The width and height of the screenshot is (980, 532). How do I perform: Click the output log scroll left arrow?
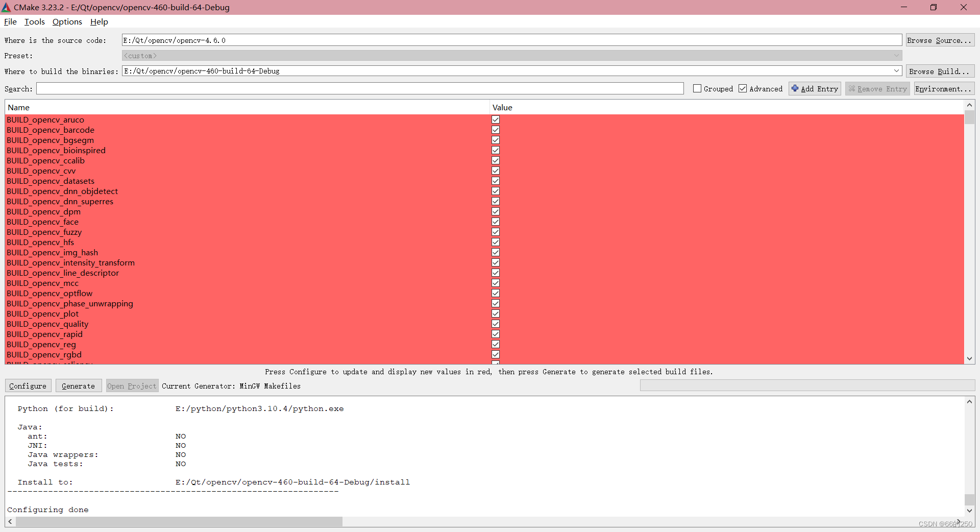pos(10,522)
